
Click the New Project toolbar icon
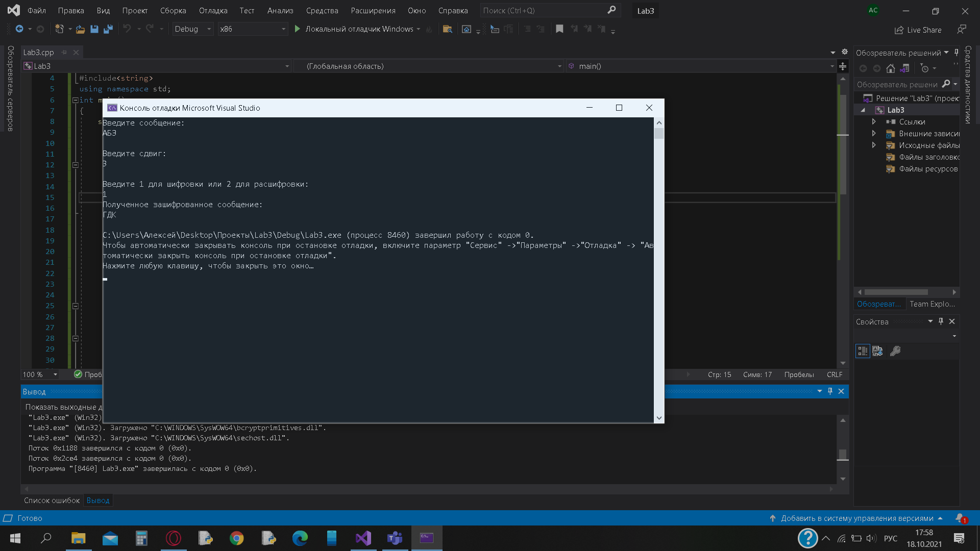(x=60, y=29)
